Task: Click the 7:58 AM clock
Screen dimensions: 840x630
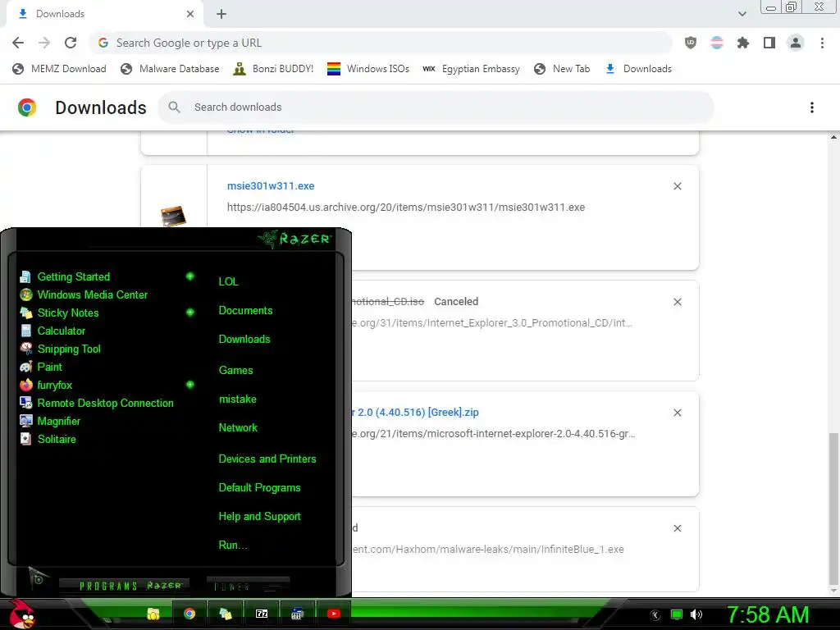Action: [767, 614]
